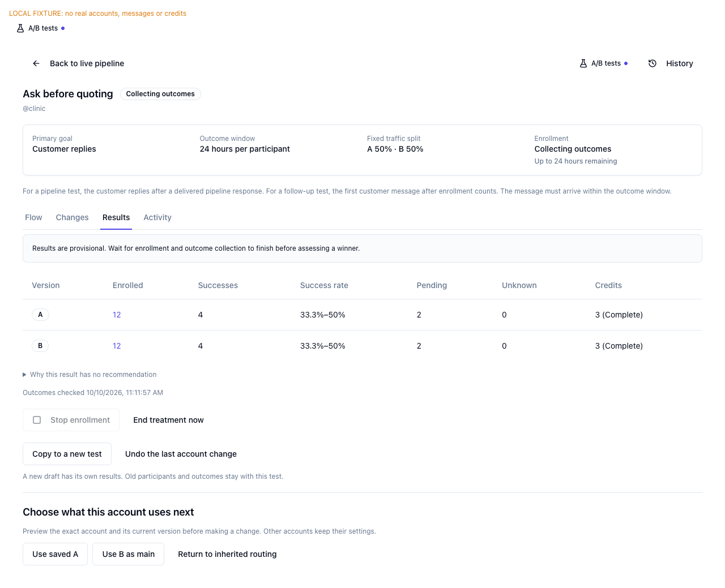
Task: Click Copy to a new test
Action: [67, 454]
